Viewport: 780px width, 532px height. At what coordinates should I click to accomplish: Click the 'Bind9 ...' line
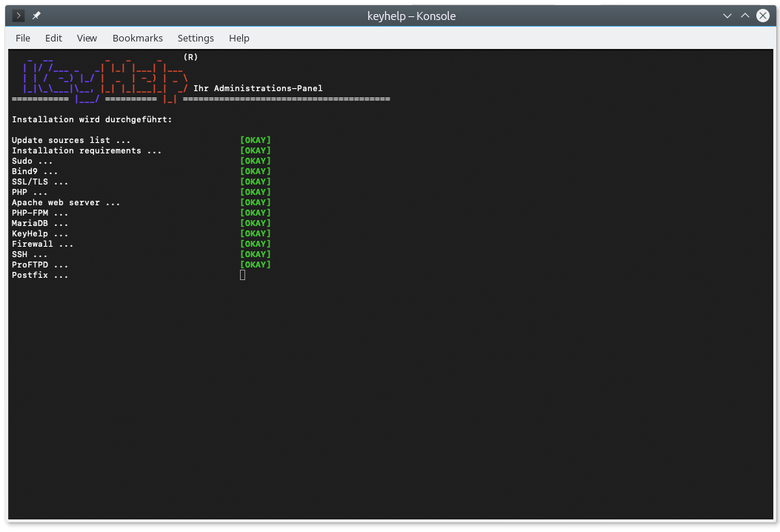click(x=35, y=172)
